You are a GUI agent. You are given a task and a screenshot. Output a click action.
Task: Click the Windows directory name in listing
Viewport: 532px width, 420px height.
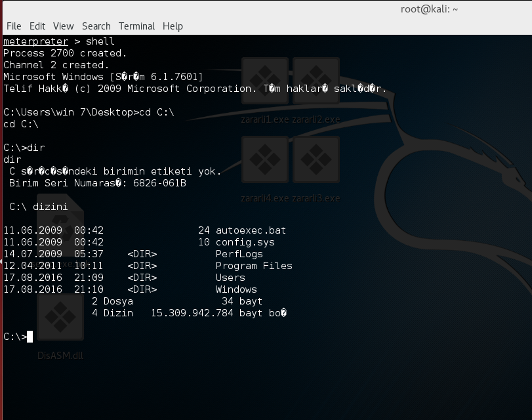coord(236,289)
